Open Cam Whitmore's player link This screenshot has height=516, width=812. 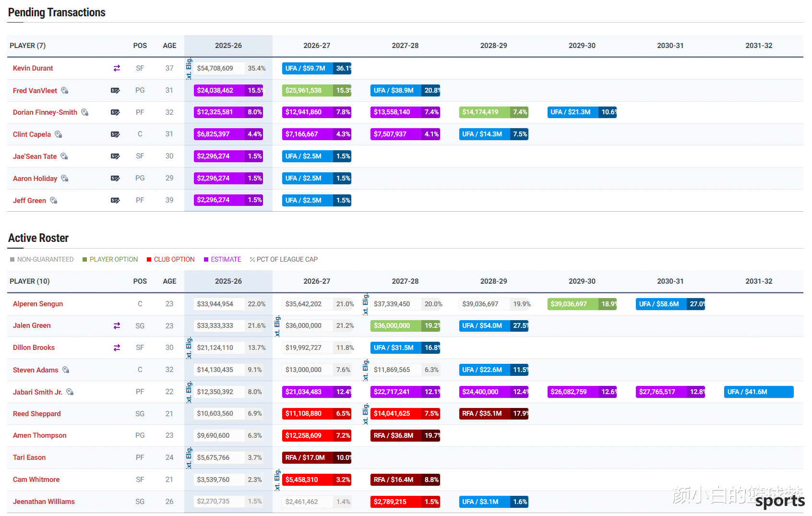point(36,480)
